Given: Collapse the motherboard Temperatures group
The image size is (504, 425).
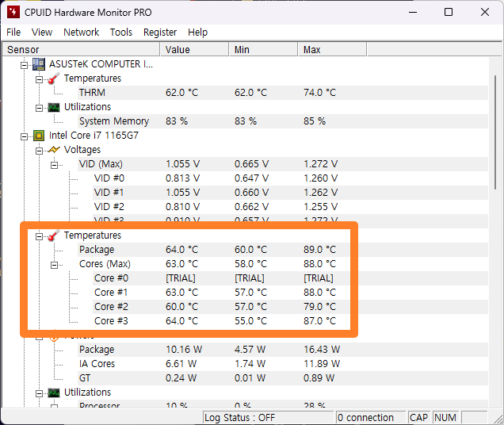Looking at the screenshot, I should [39, 79].
